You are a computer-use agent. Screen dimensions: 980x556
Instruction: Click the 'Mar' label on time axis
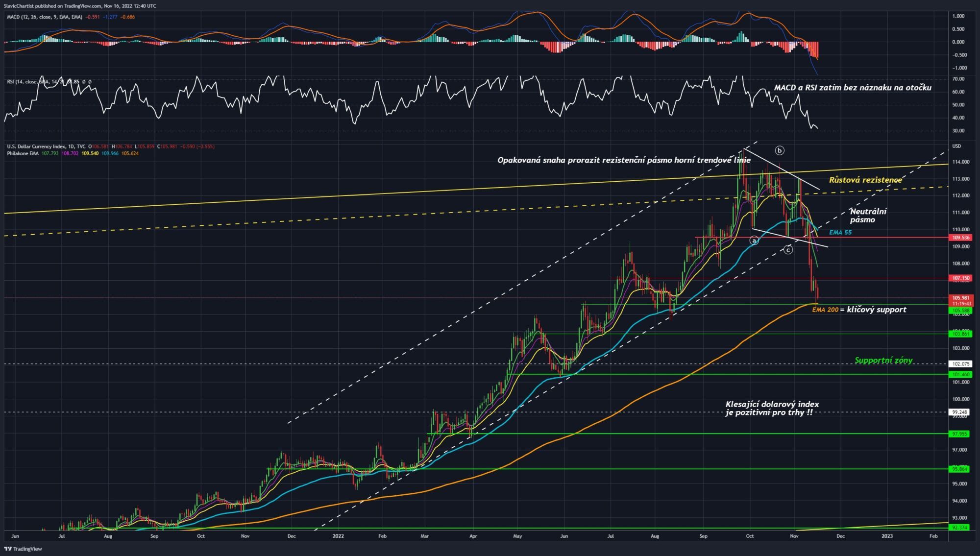pos(424,536)
